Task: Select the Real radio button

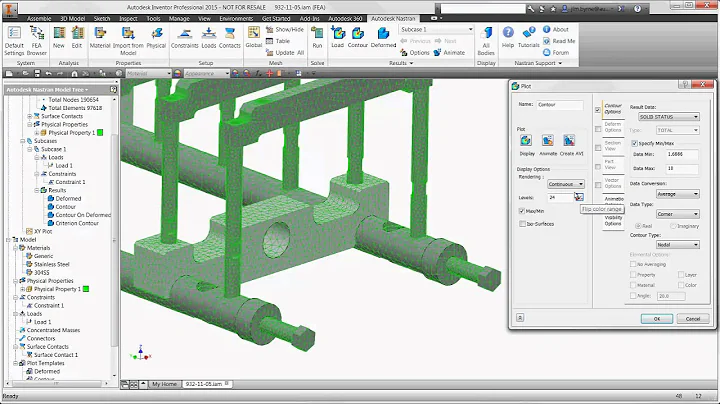Action: [x=638, y=226]
